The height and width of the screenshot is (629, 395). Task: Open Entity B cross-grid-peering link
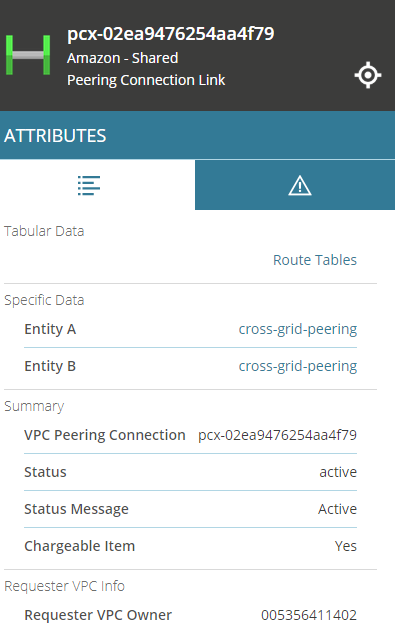[x=298, y=366]
